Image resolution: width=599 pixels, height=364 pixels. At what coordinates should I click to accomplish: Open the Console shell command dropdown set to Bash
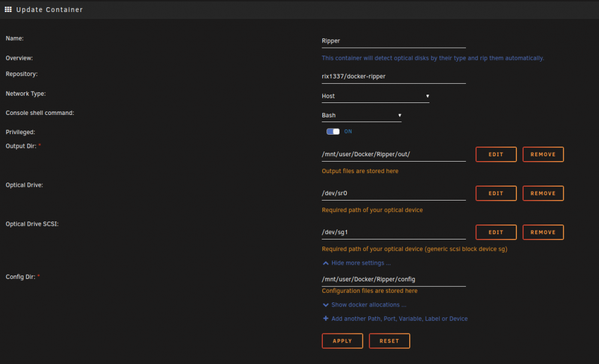[361, 116]
